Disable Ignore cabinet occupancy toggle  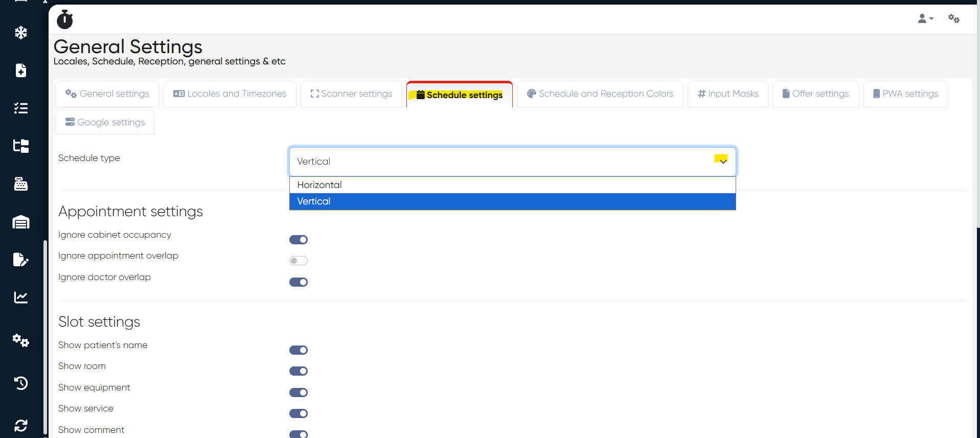tap(299, 240)
